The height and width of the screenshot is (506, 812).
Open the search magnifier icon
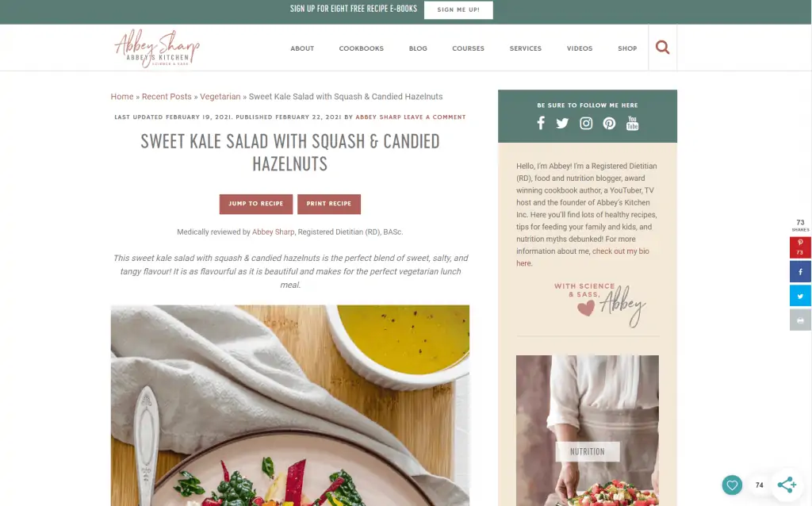(662, 48)
